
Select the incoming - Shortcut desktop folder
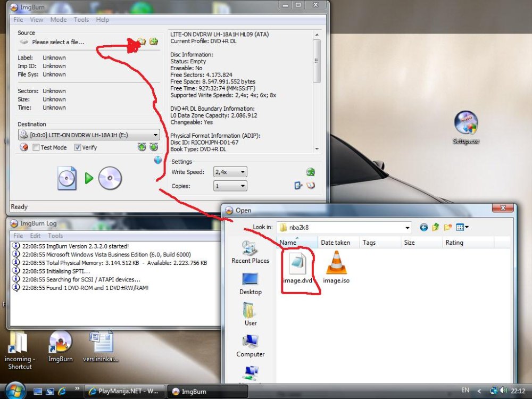pos(19,350)
